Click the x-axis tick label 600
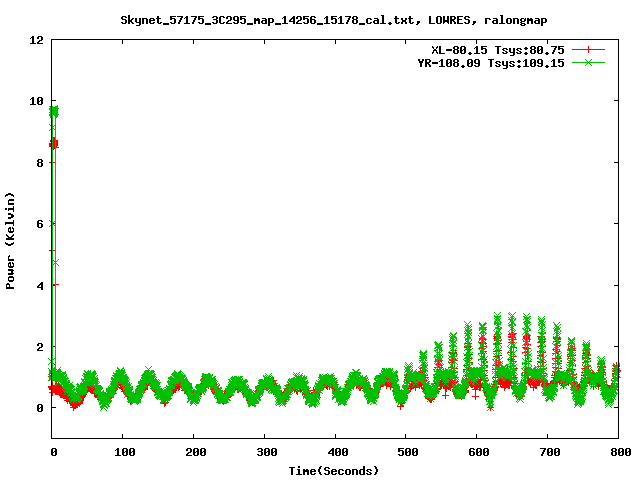This screenshot has height=480, width=640. pyautogui.click(x=479, y=452)
